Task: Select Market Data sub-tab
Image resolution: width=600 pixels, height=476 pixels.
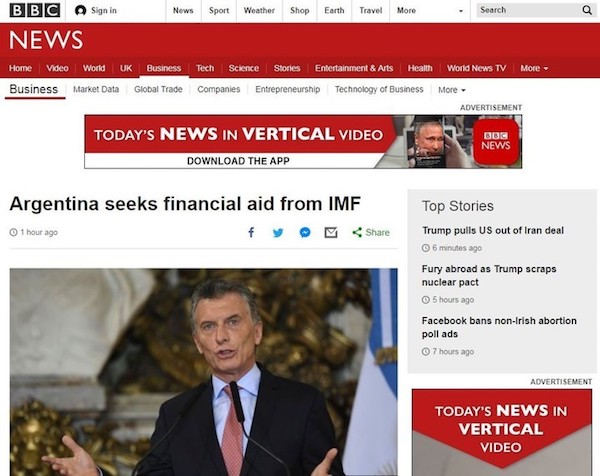Action: [96, 89]
